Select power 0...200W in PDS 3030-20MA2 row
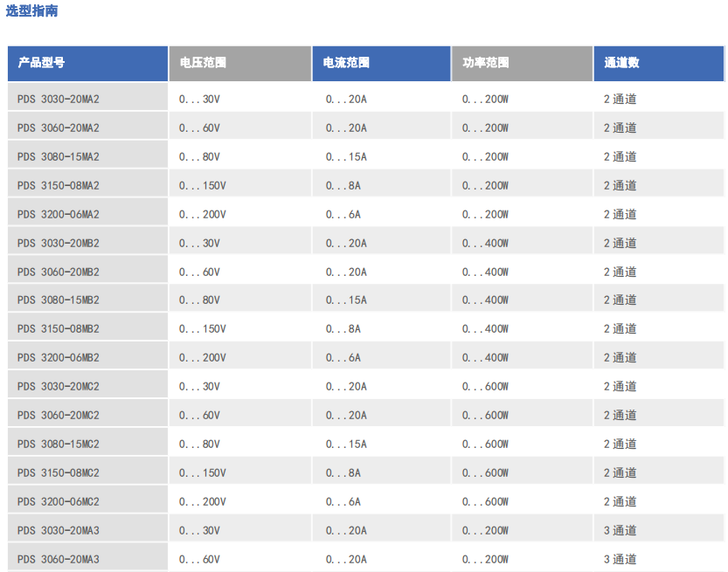The image size is (728, 572). point(485,100)
